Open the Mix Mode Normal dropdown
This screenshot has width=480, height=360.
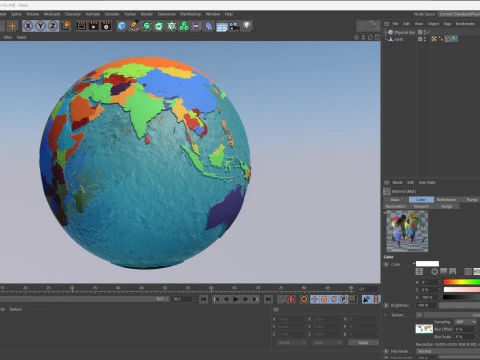(x=448, y=351)
